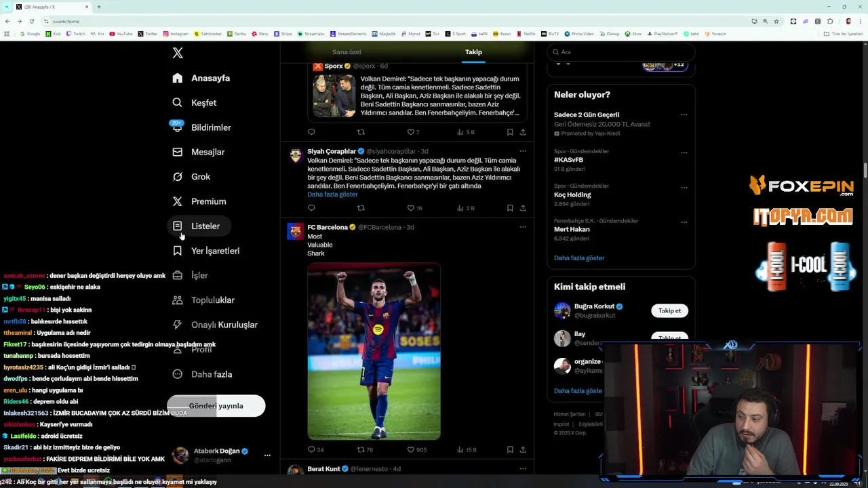Open Bildirimler notifications
Viewport: 868px width, 488px height.
point(201,127)
